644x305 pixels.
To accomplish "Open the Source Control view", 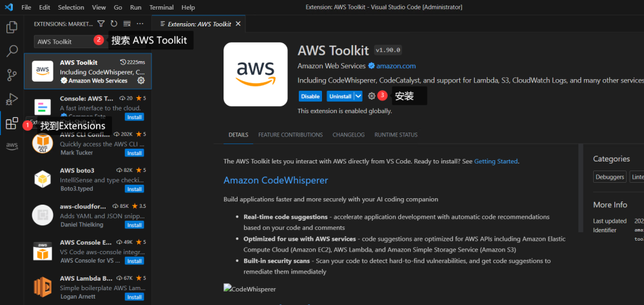I will 12,75.
